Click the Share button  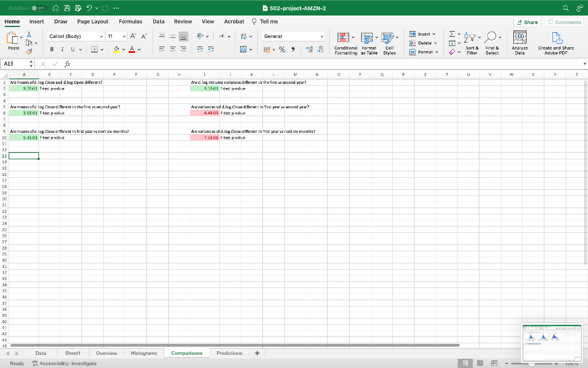(527, 22)
